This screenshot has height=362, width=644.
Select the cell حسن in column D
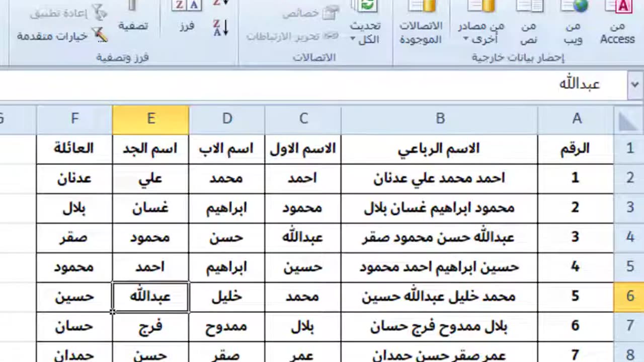[x=227, y=238]
